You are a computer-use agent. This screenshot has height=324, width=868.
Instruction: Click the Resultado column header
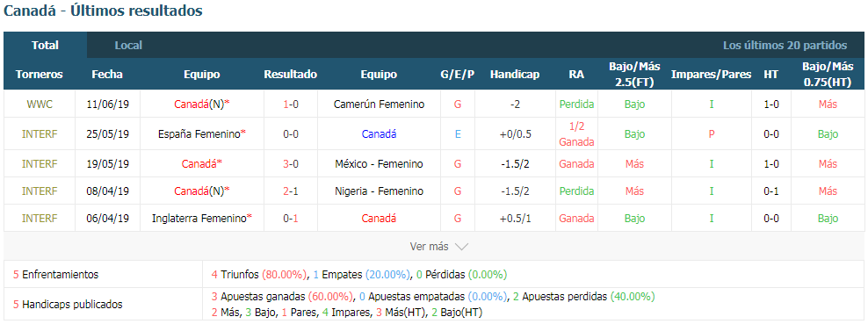click(x=291, y=75)
